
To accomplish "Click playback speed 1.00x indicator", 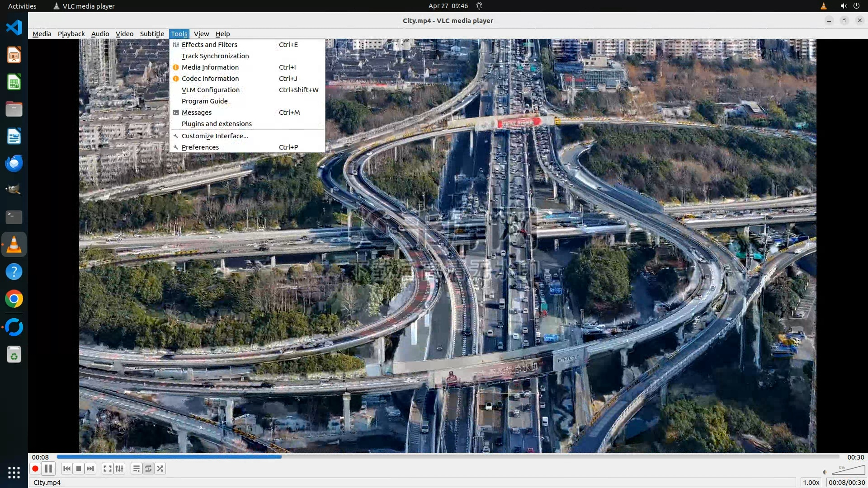I will pos(811,483).
